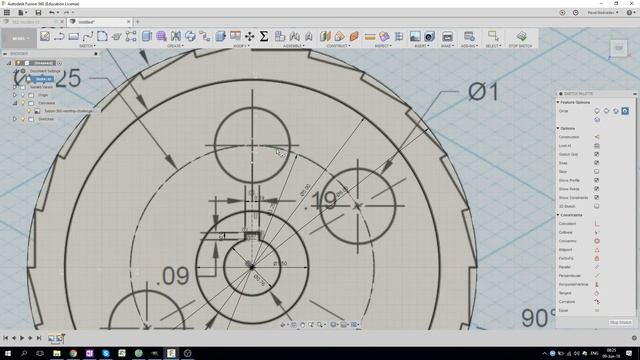Click the Pan hand icon in navigation bar

click(302, 324)
